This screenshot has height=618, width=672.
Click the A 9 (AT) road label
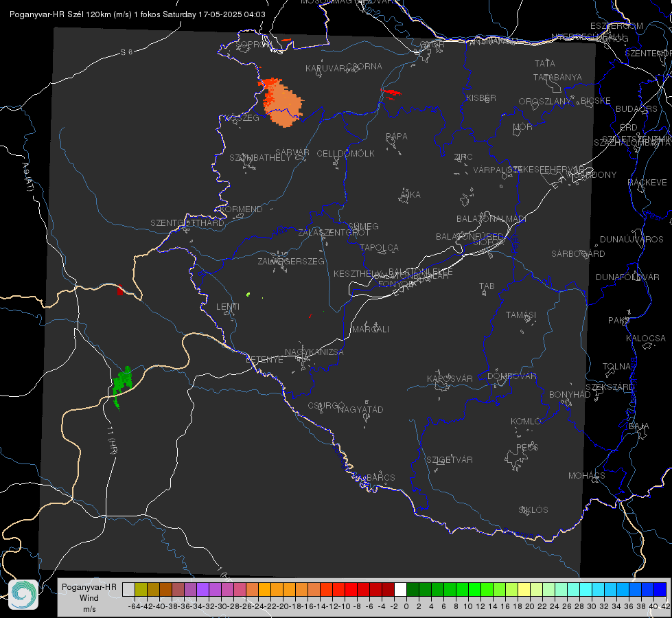pyautogui.click(x=27, y=177)
